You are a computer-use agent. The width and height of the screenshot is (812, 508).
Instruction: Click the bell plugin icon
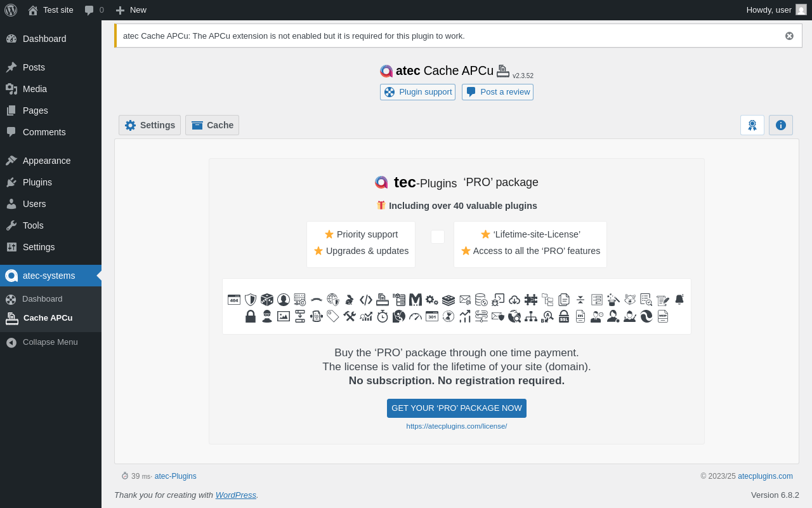point(679,300)
